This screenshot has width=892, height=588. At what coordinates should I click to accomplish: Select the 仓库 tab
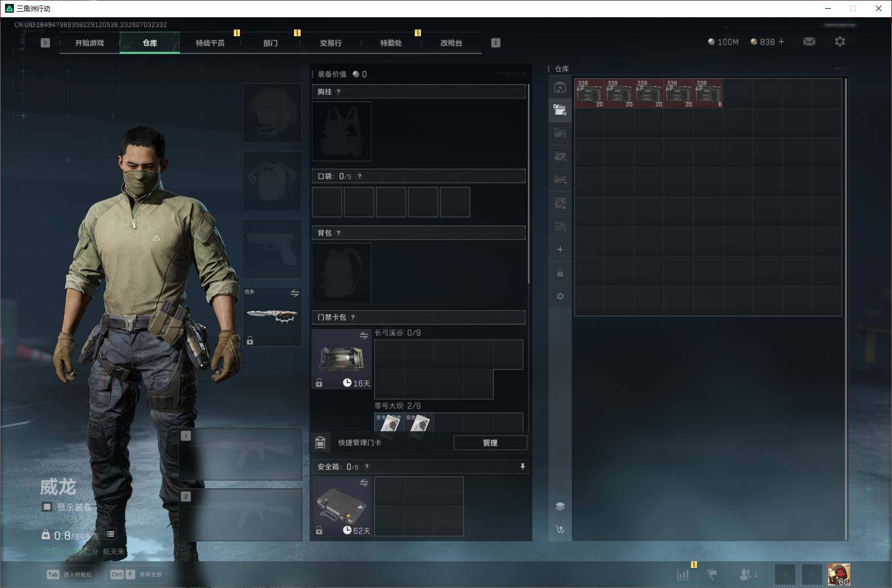point(150,43)
